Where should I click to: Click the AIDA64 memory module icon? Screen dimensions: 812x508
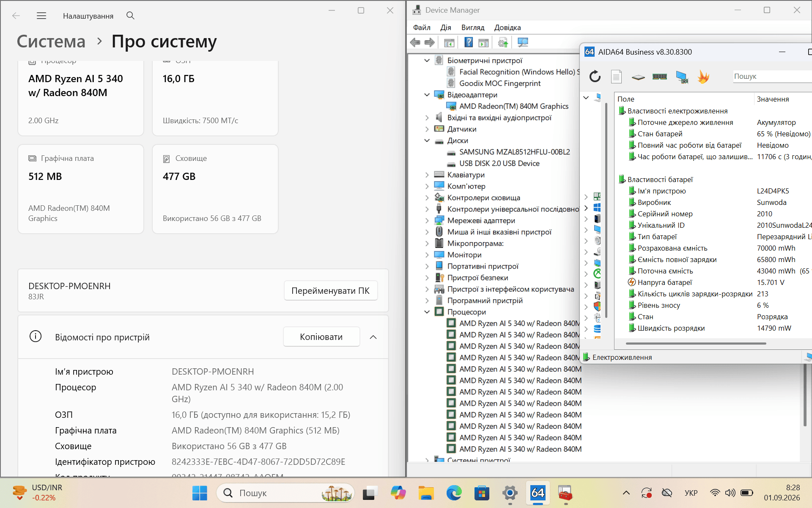tap(659, 77)
